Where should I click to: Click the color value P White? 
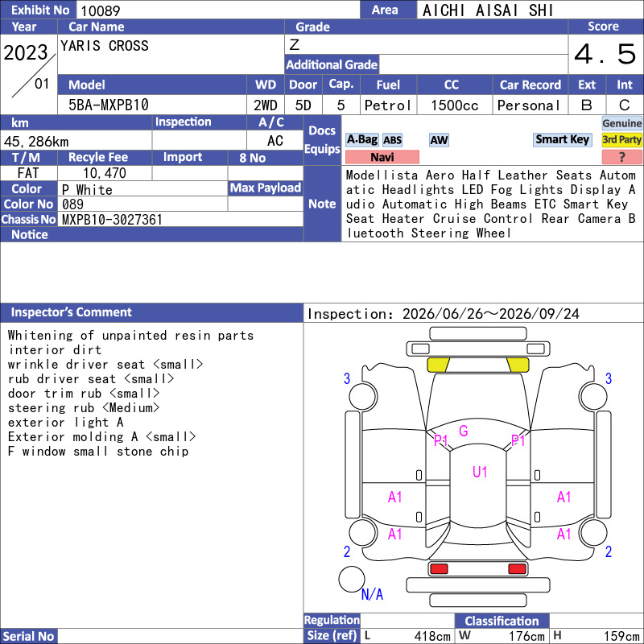point(87,190)
